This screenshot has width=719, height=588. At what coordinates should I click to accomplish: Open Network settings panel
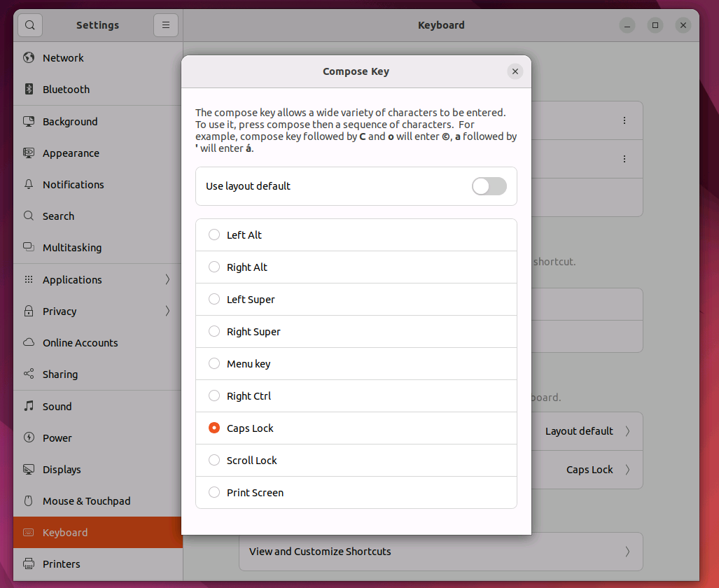click(x=98, y=58)
